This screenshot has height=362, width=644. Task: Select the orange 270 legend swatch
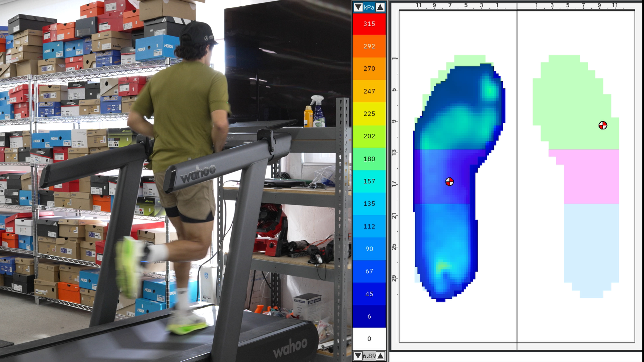tap(369, 68)
